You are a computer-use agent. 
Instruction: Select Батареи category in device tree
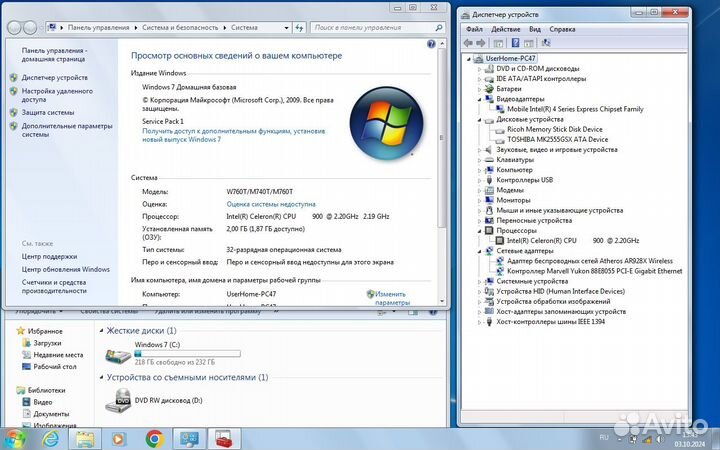click(x=509, y=89)
